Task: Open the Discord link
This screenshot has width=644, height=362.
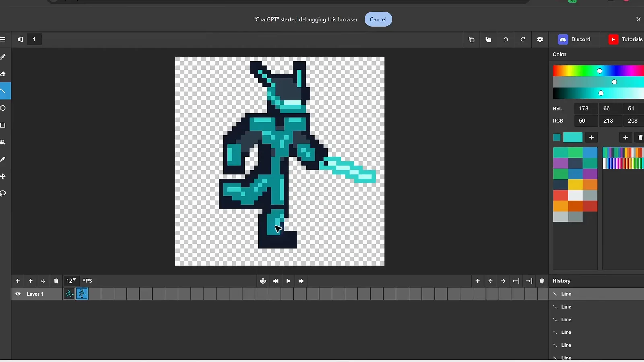Action: click(574, 39)
